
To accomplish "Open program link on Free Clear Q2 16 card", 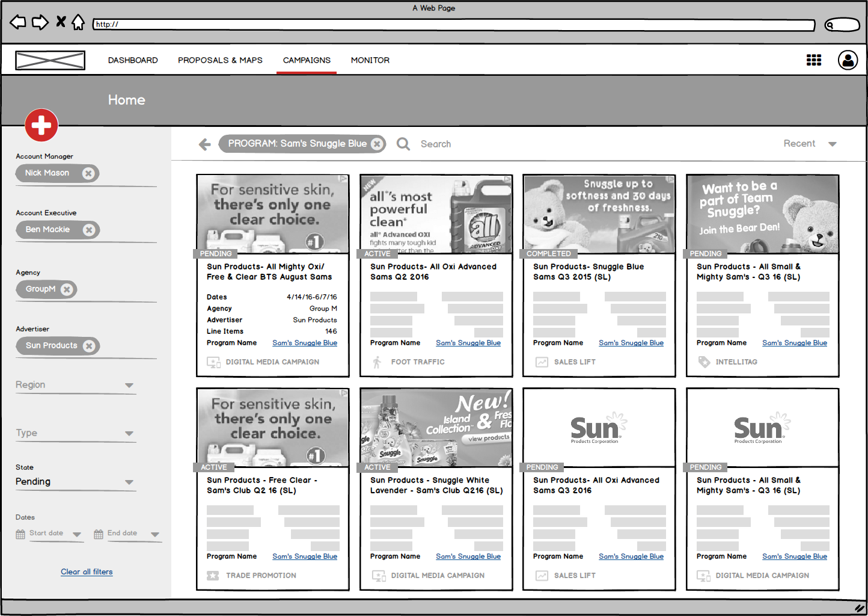I will 305,556.
